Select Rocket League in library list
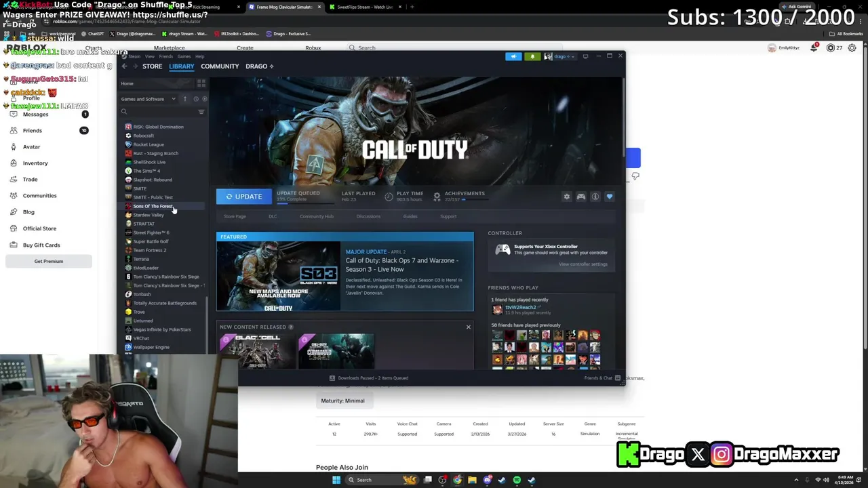The width and height of the screenshot is (868, 488). [149, 144]
